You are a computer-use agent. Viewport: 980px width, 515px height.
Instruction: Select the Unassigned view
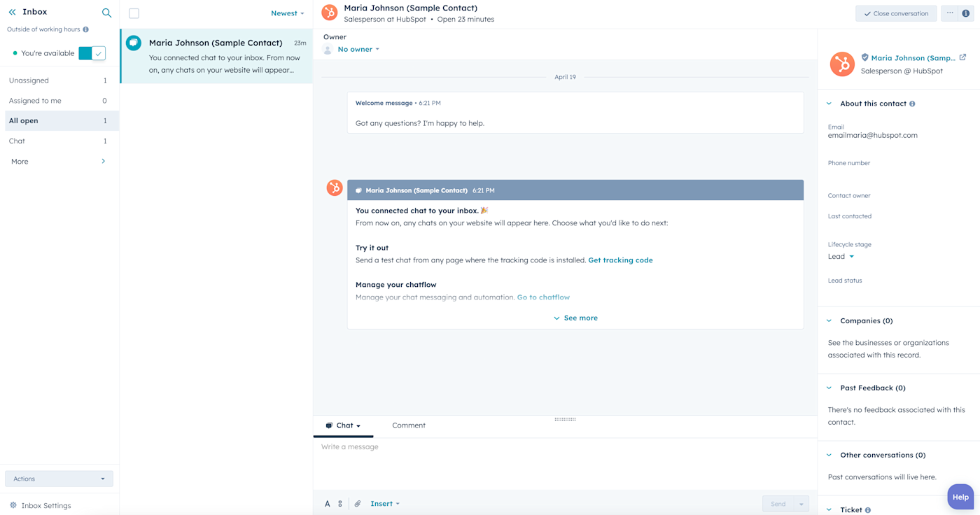59,80
